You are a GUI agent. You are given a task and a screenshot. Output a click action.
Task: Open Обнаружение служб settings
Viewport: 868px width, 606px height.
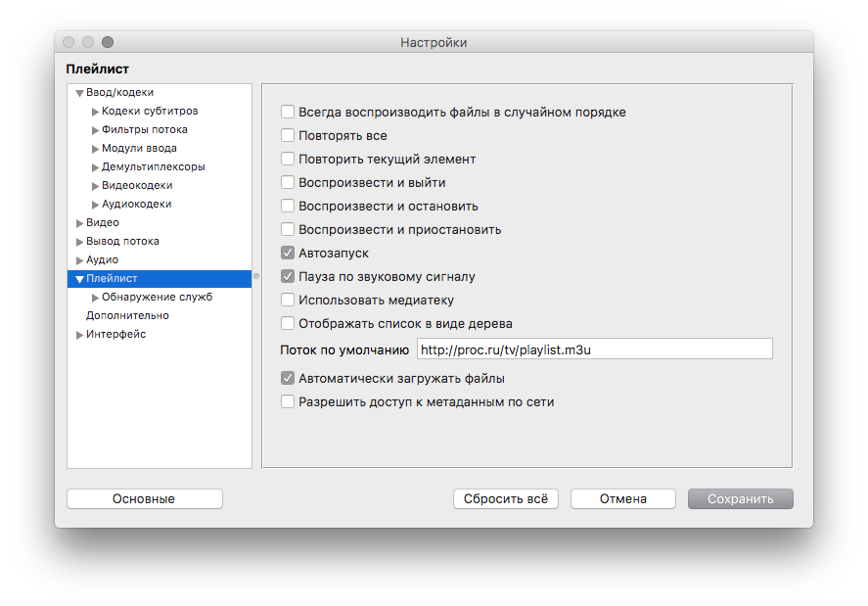coord(157,297)
